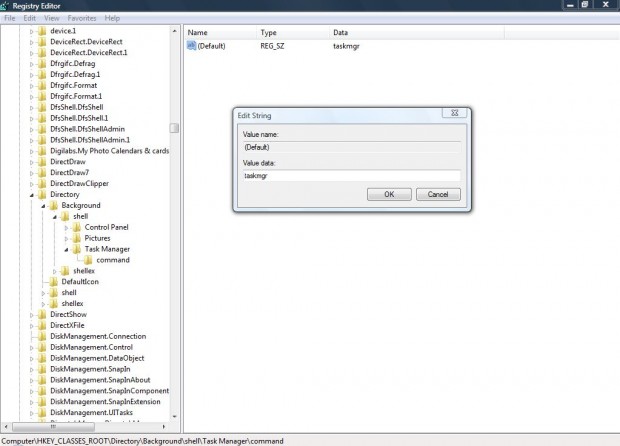The image size is (620, 446).
Task: Select the shellex folder icon under Background
Action: [65, 271]
